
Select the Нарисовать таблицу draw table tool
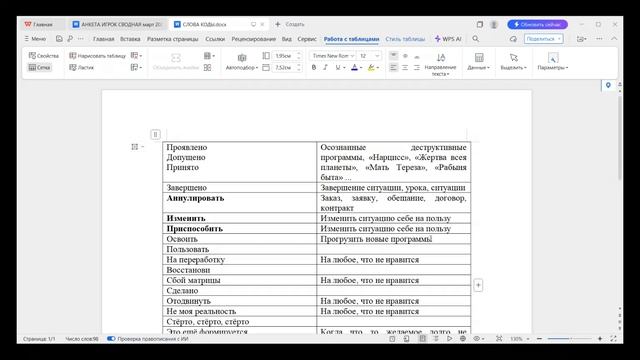point(97,56)
